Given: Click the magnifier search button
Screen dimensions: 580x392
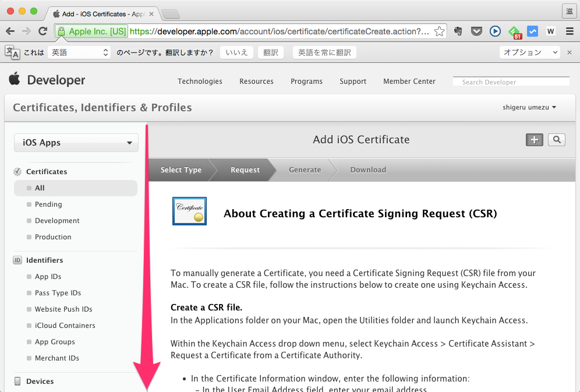Looking at the screenshot, I should click(557, 140).
